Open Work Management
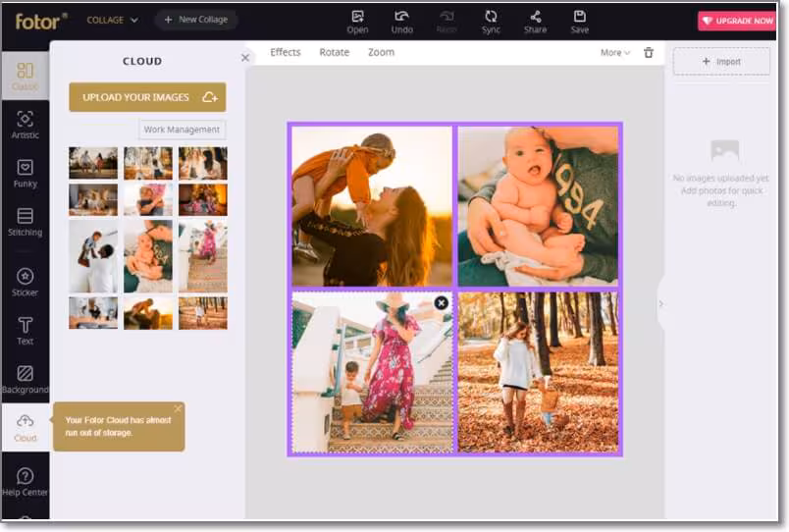This screenshot has width=789, height=532. [182, 130]
